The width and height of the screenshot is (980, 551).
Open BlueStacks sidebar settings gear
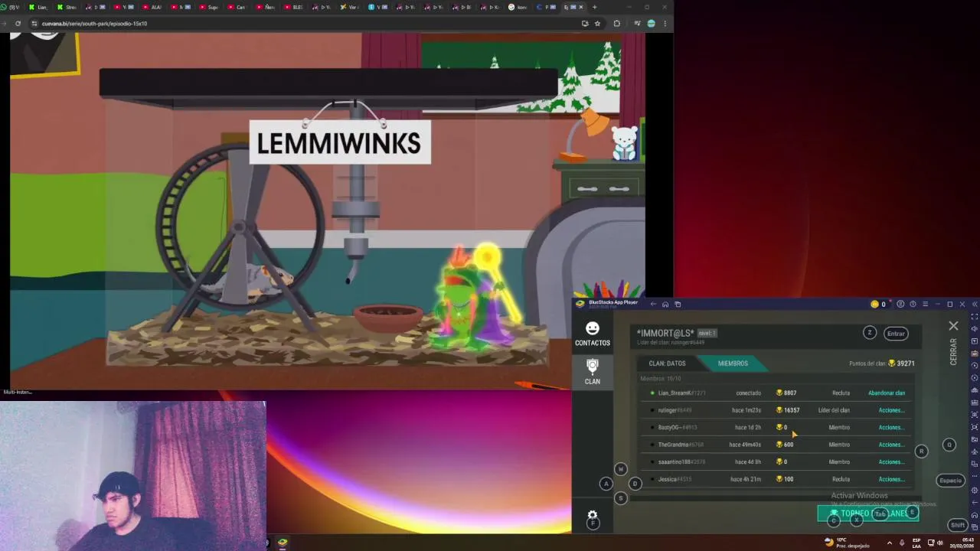974,490
